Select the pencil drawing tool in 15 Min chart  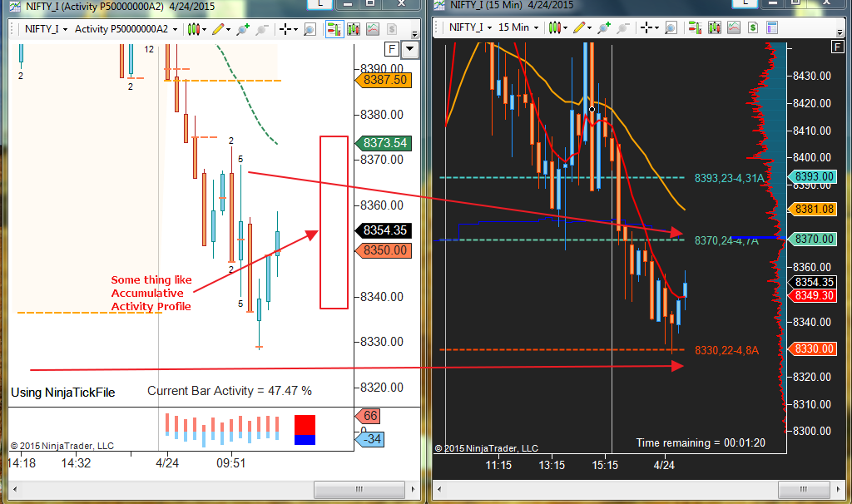[x=579, y=27]
